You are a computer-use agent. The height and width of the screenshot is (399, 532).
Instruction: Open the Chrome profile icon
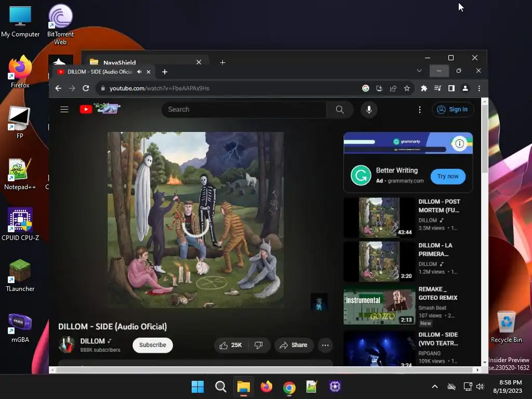pyautogui.click(x=465, y=88)
